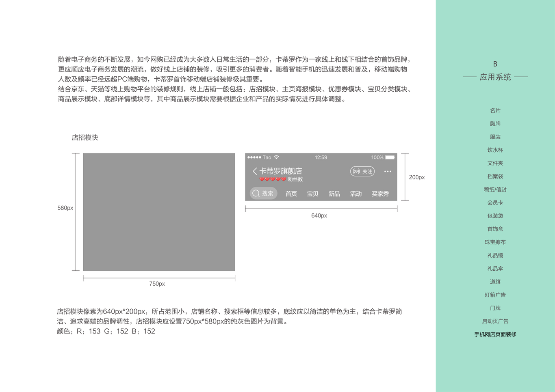The image size is (555, 392).
Task: Switch to the 买家秀 tab
Action: (380, 194)
